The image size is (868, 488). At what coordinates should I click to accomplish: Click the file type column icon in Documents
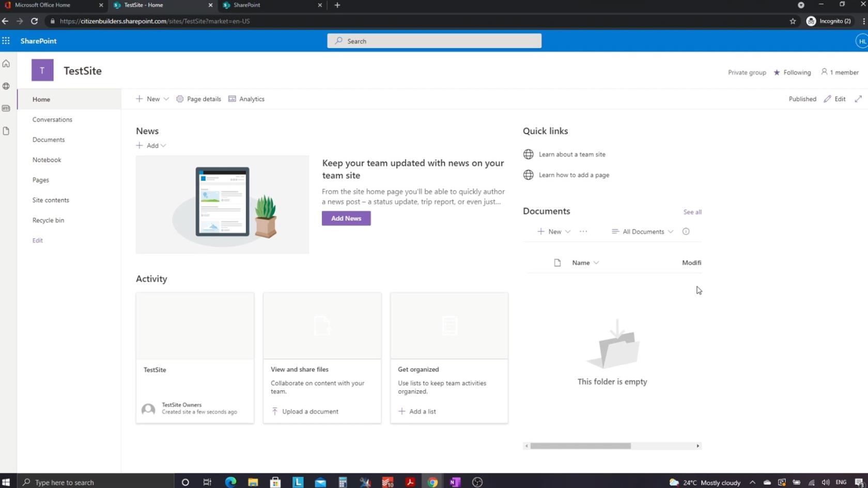coord(557,263)
